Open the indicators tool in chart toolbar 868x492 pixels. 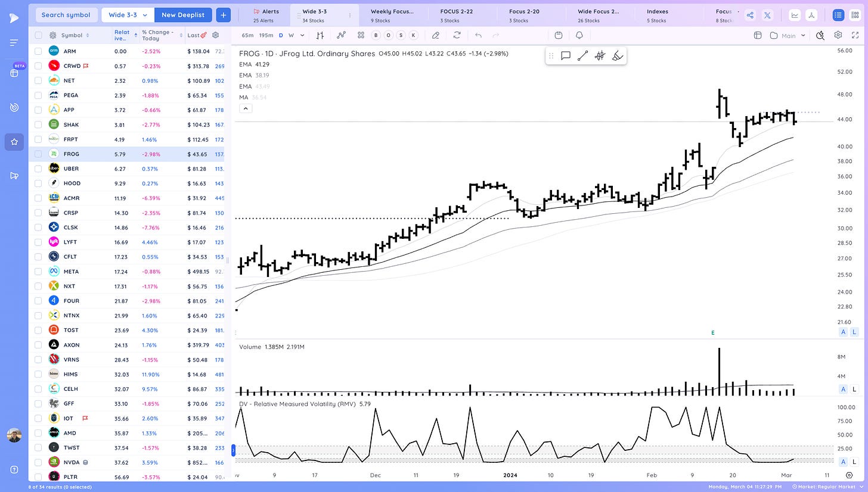pyautogui.click(x=341, y=35)
